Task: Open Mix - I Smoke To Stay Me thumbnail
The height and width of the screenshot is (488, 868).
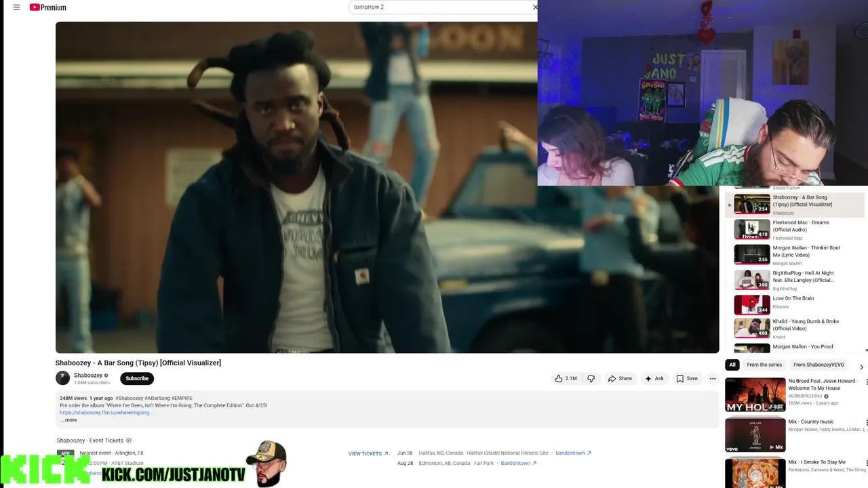Action: pyautogui.click(x=755, y=473)
